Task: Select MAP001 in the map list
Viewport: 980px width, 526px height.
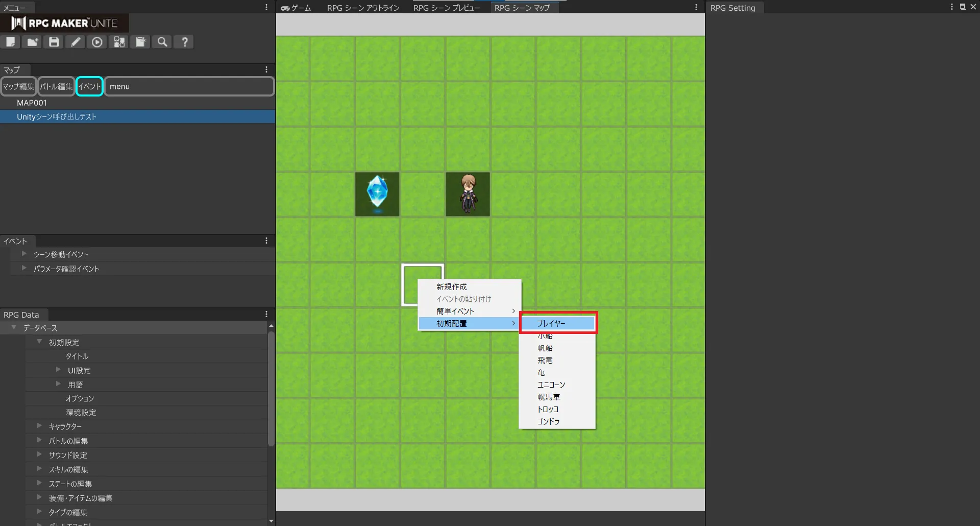Action: [137, 103]
